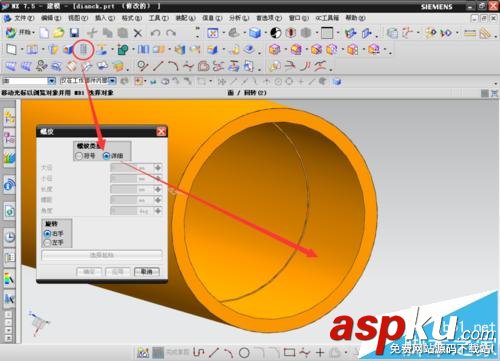
Task: Click the Cut icon in the toolbar
Action: coord(92,33)
